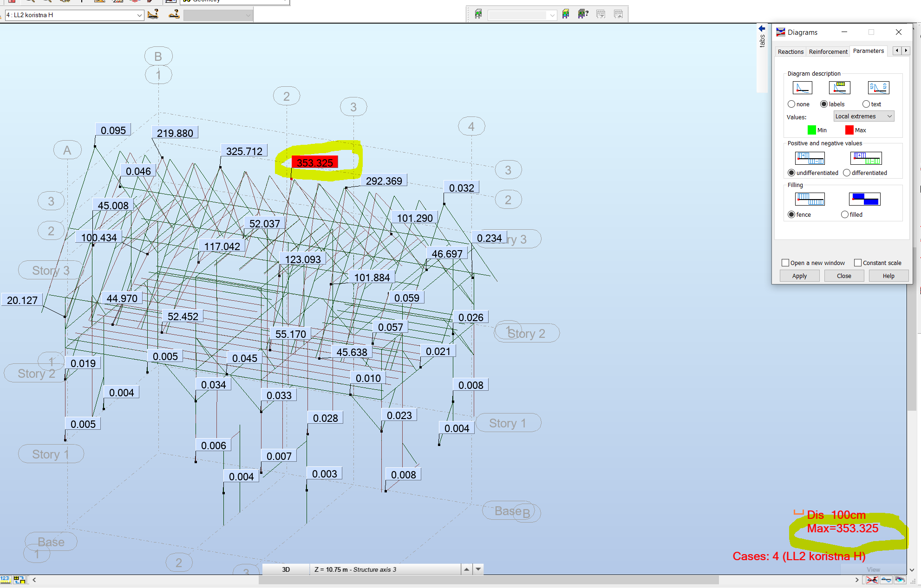Click the 123 values display icon at bottom left
The image size is (921, 588).
coord(6,580)
